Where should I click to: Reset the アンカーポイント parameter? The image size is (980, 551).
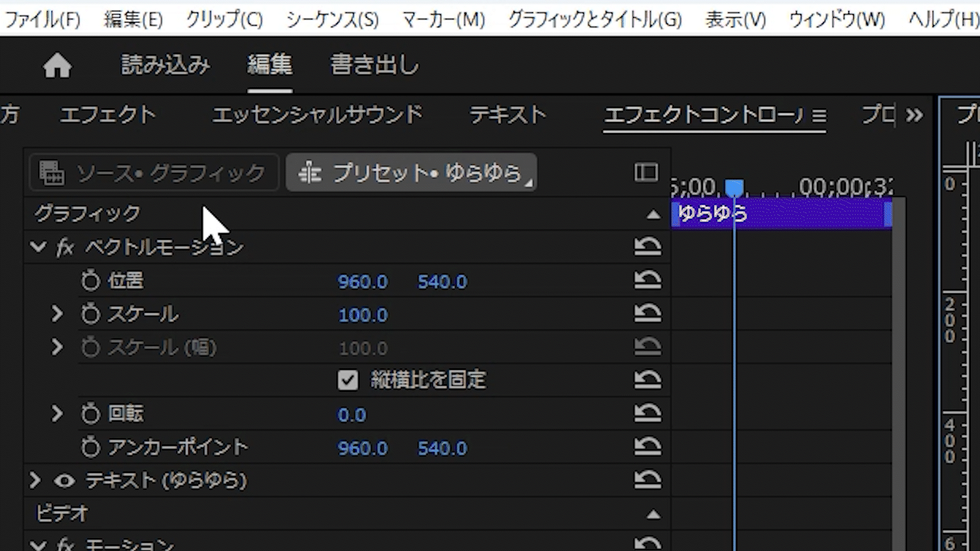tap(648, 447)
